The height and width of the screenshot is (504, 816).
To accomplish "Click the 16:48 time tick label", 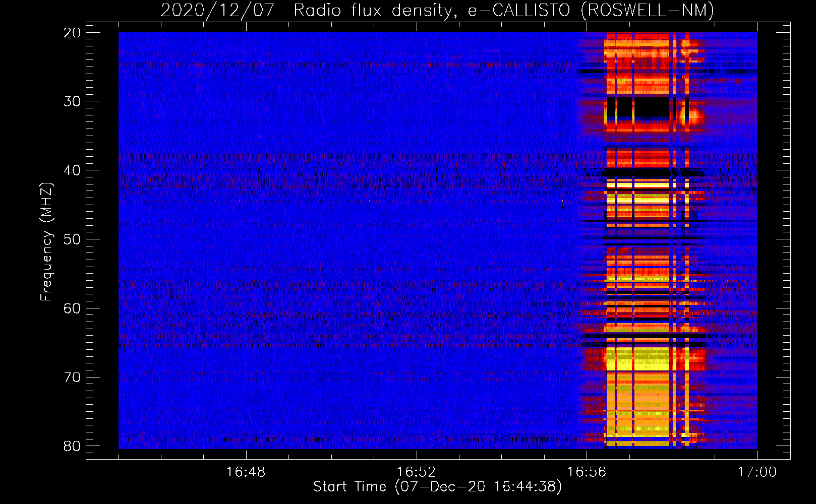I will 246,472.
